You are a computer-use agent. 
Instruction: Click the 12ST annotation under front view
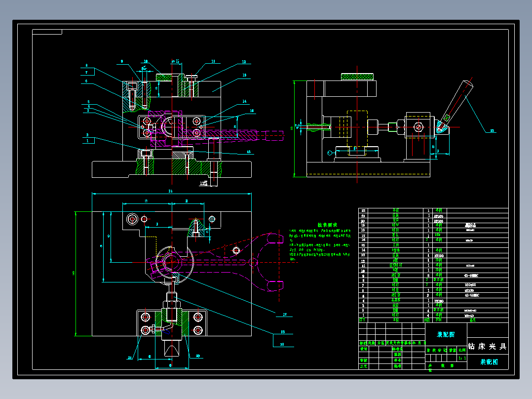(203, 183)
